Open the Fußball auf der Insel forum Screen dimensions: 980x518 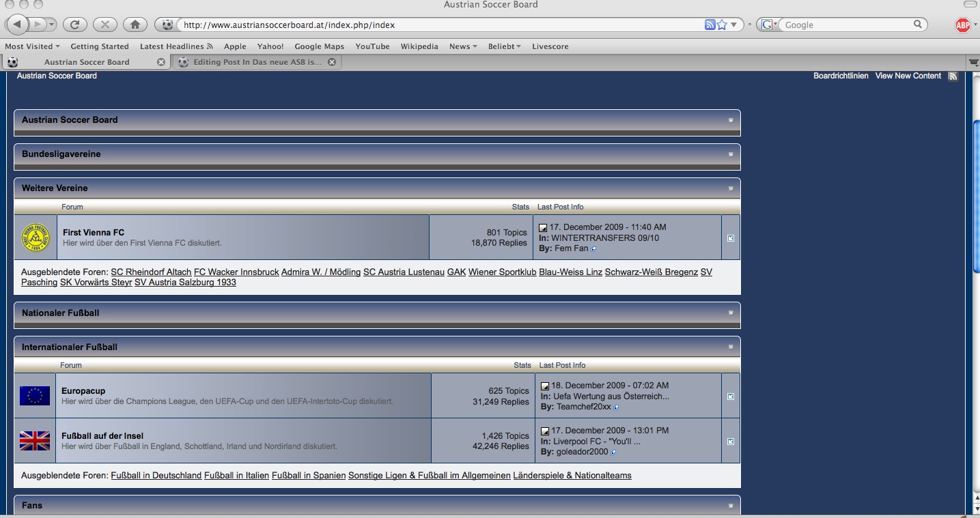tap(102, 436)
